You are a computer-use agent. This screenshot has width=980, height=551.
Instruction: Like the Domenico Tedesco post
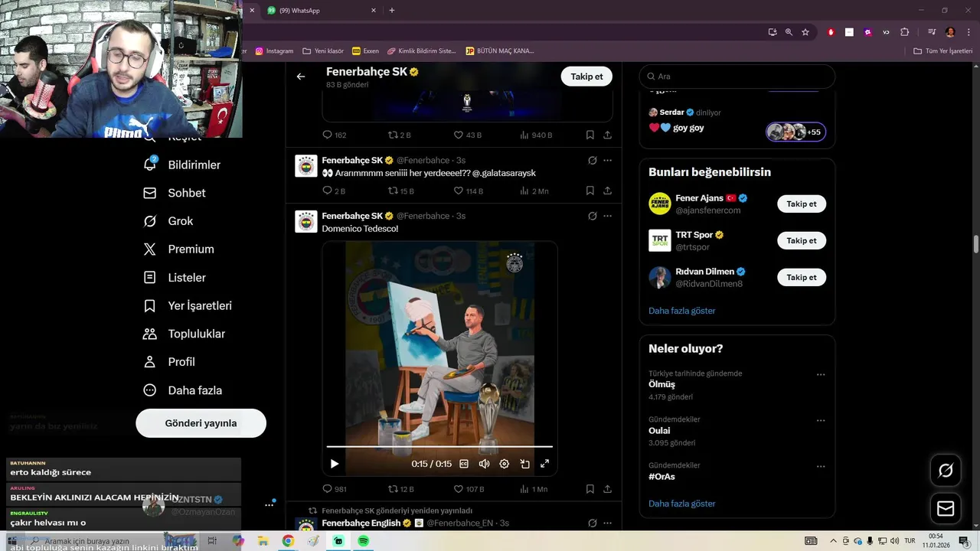pyautogui.click(x=469, y=489)
